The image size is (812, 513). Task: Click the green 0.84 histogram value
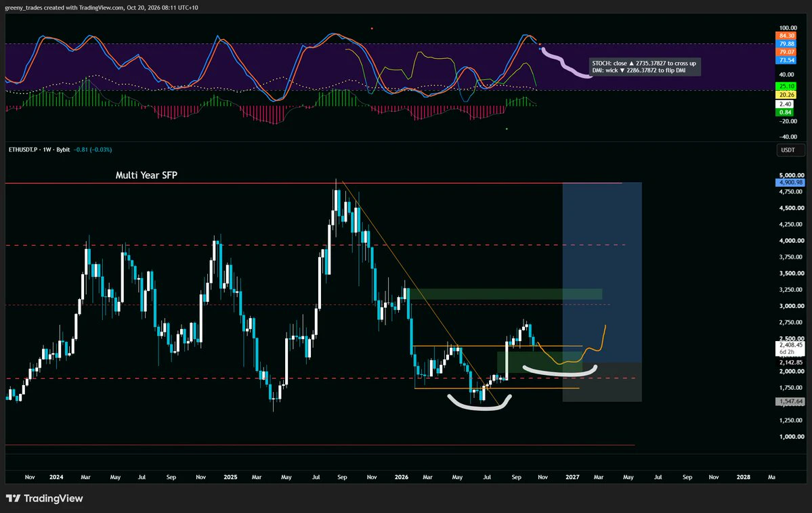(x=785, y=112)
